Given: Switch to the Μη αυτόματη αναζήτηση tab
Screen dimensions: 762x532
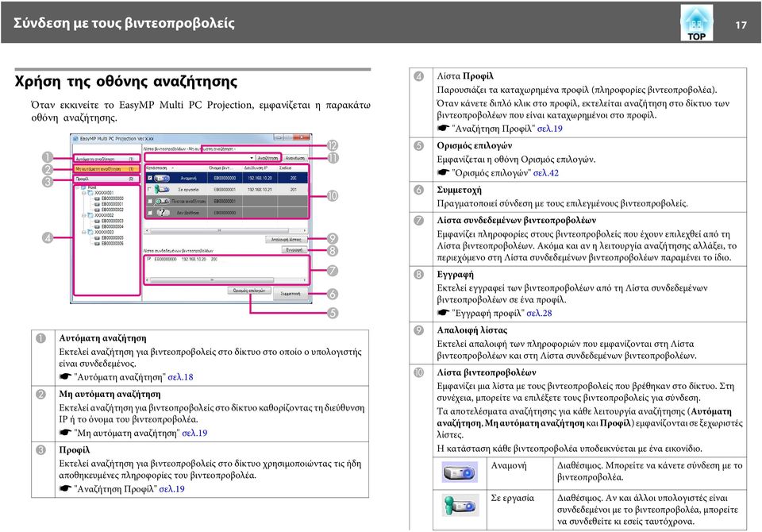Looking at the screenshot, I should pyautogui.click(x=106, y=169).
